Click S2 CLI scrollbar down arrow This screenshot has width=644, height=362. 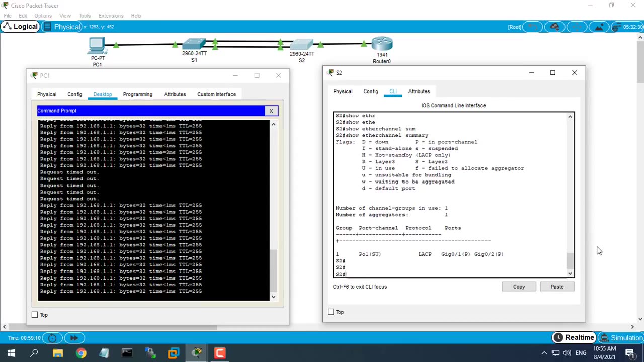point(570,274)
